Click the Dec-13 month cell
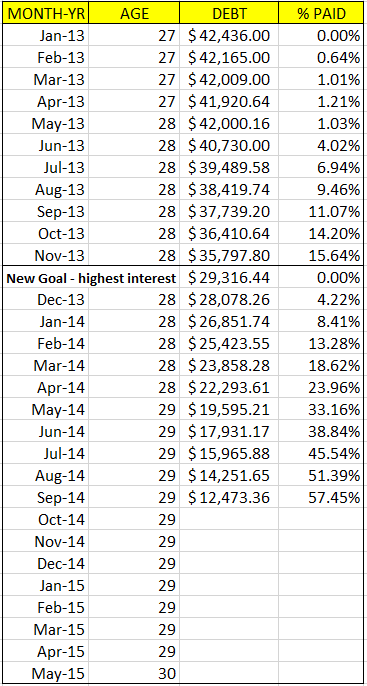 [45, 299]
